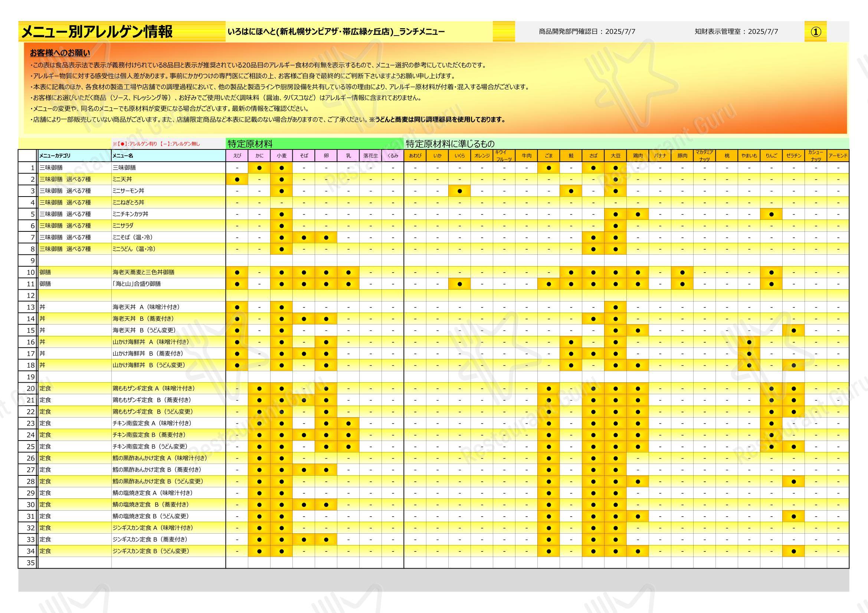
Task: Click the 鮭 column header
Action: [x=571, y=156]
